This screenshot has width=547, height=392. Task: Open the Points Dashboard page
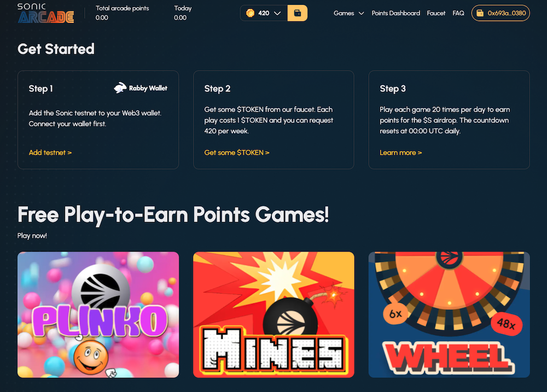[x=395, y=13]
